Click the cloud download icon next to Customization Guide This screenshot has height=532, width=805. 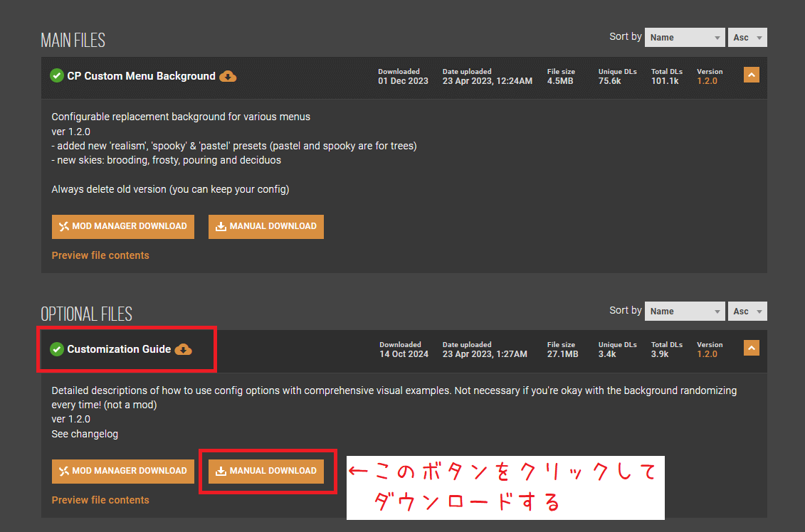click(x=184, y=349)
